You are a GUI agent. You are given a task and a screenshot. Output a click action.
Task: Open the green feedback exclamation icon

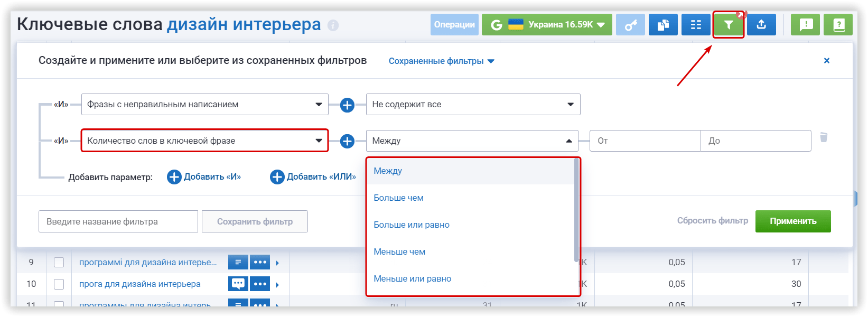pos(805,25)
